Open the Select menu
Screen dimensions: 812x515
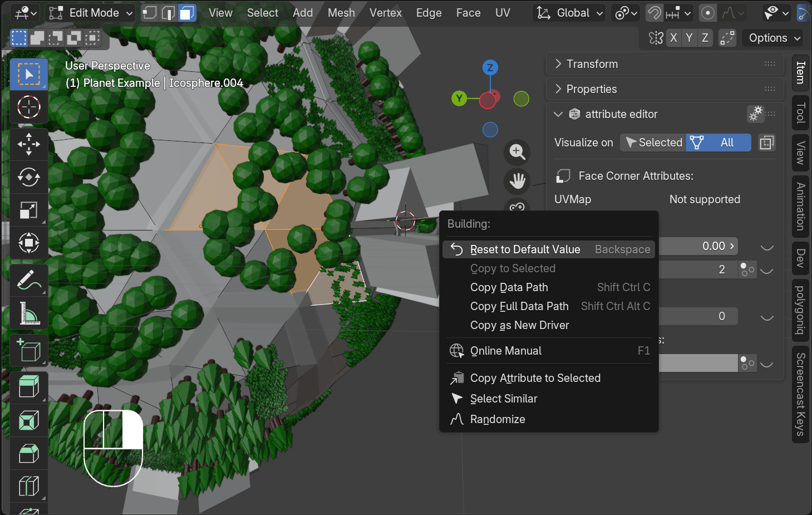(x=263, y=13)
